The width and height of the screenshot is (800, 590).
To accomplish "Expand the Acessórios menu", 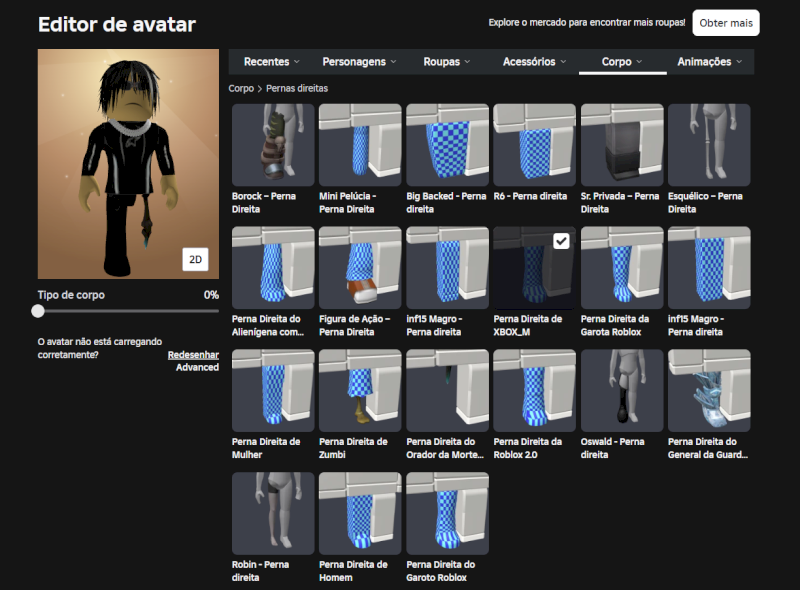I will tap(534, 62).
